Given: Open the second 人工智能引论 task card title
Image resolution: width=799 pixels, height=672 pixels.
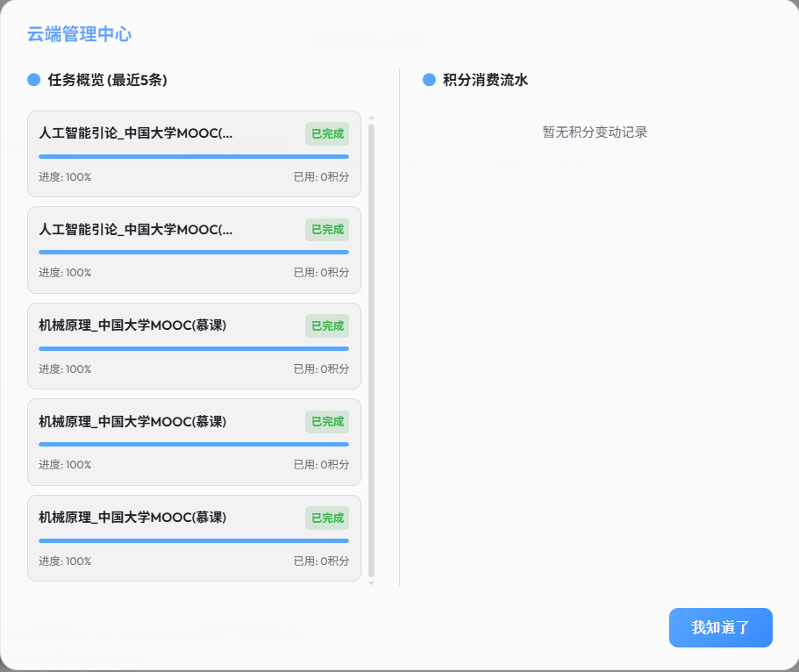Looking at the screenshot, I should 136,230.
